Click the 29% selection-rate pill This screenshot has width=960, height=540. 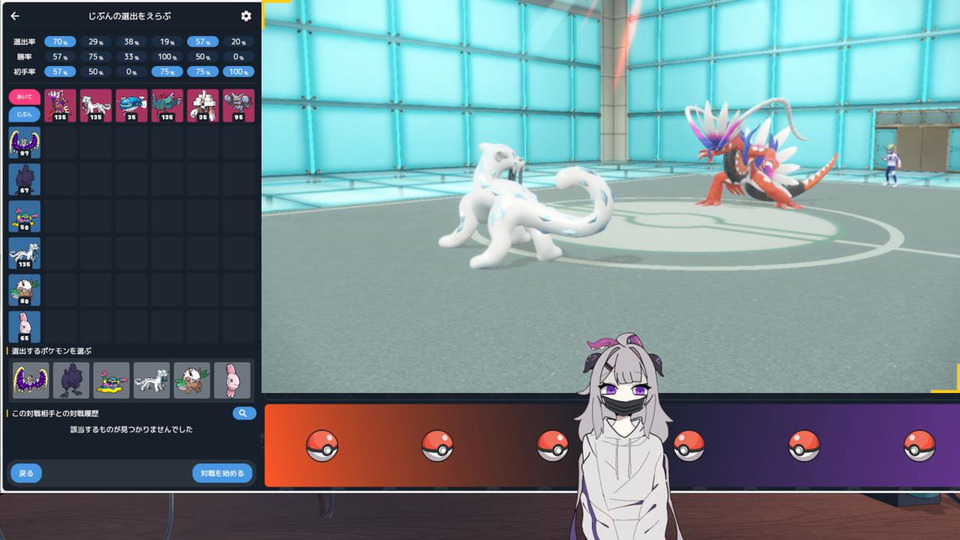click(96, 42)
